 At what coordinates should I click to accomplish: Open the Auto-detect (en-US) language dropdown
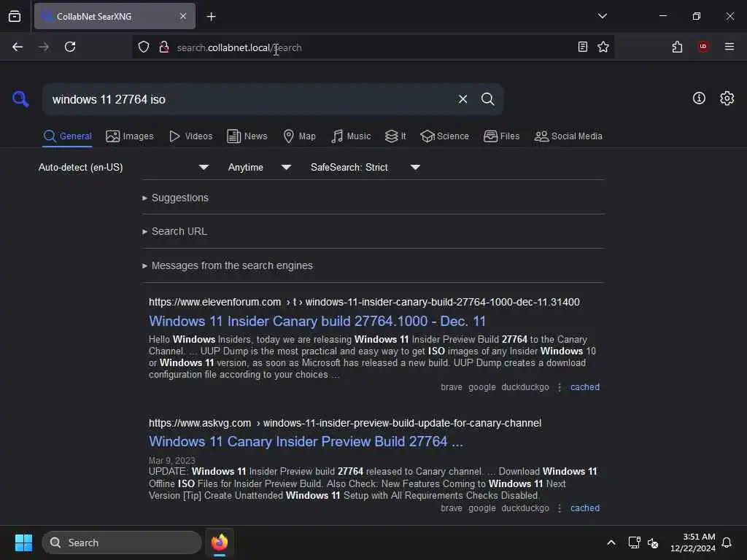pos(123,167)
